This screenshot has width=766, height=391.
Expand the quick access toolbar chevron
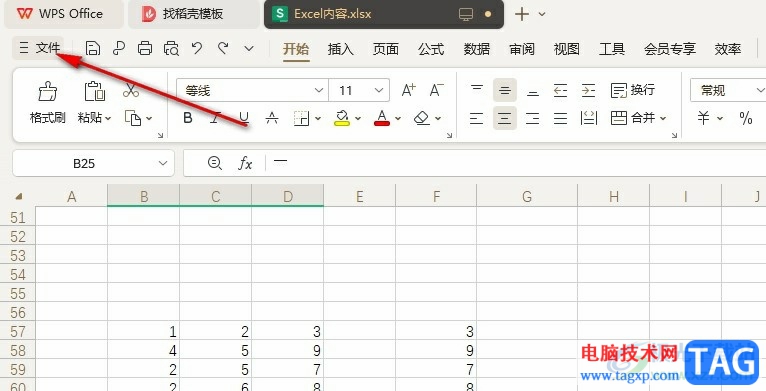[249, 48]
